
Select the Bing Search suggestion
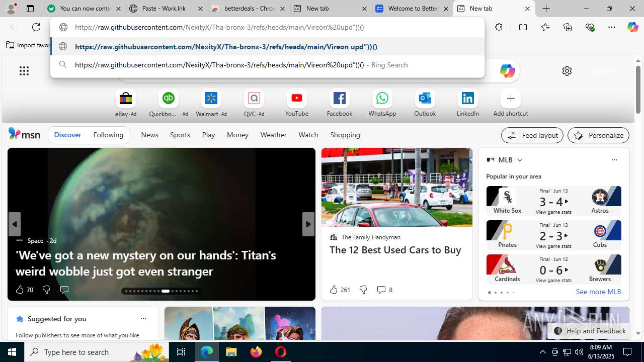(x=268, y=65)
